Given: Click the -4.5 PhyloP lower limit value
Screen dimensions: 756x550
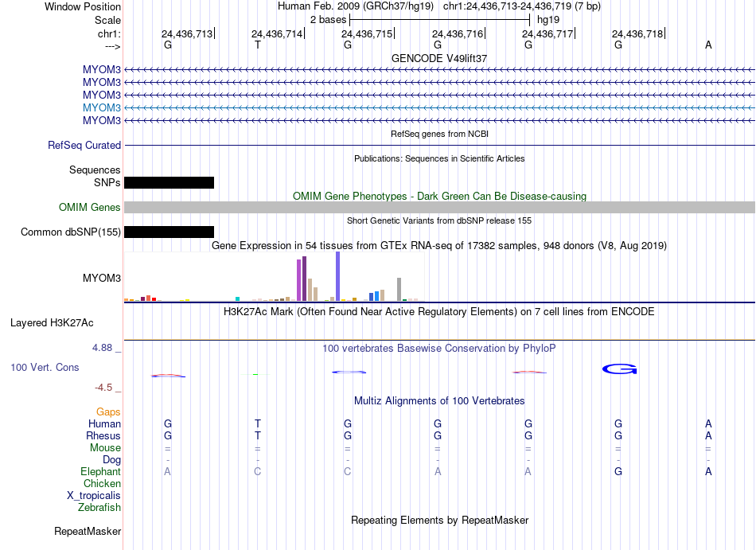Looking at the screenshot, I should coord(103,388).
